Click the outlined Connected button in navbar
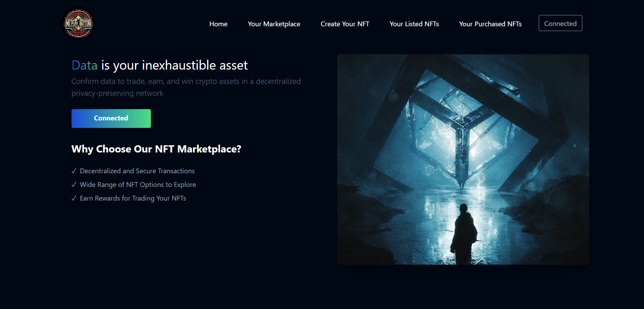 [x=560, y=23]
